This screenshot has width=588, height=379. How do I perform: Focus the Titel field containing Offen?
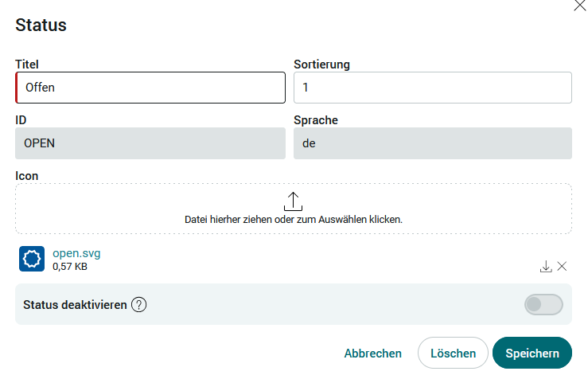[x=150, y=88]
